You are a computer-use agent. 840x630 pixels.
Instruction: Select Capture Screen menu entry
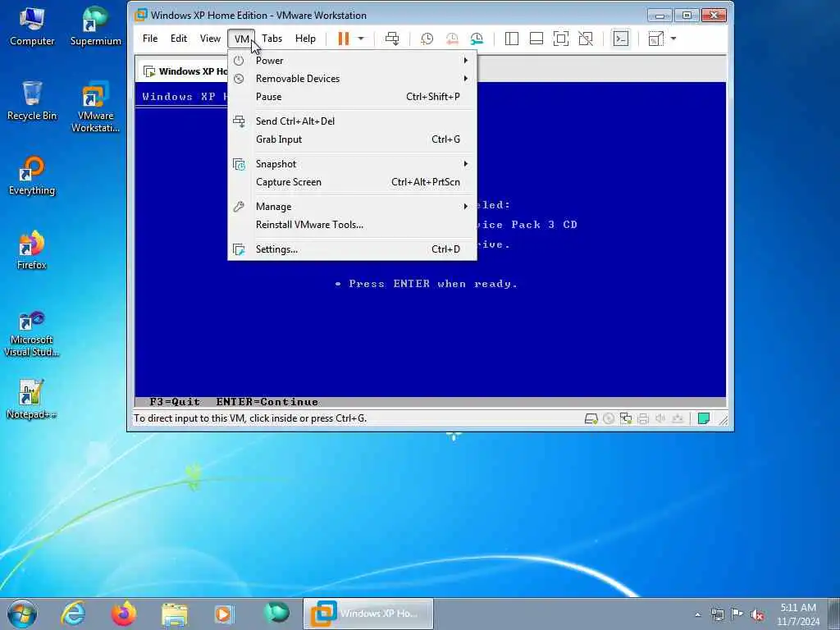pos(352,182)
